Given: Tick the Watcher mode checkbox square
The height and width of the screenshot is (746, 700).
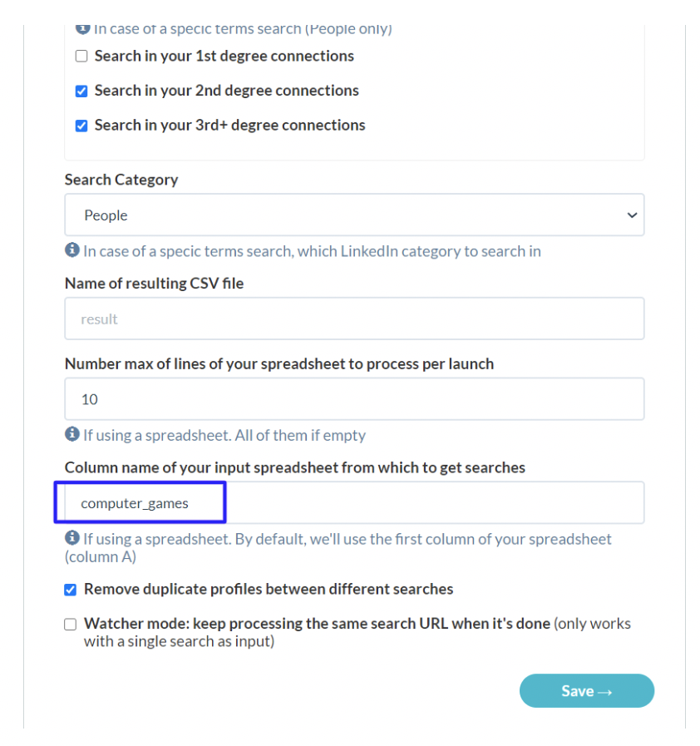Looking at the screenshot, I should point(71,625).
